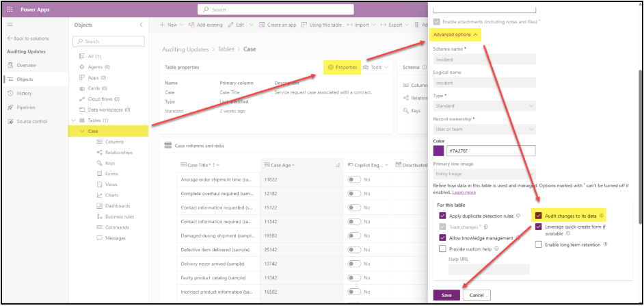
Task: Open the History icon in sidebar
Action: coord(10,93)
